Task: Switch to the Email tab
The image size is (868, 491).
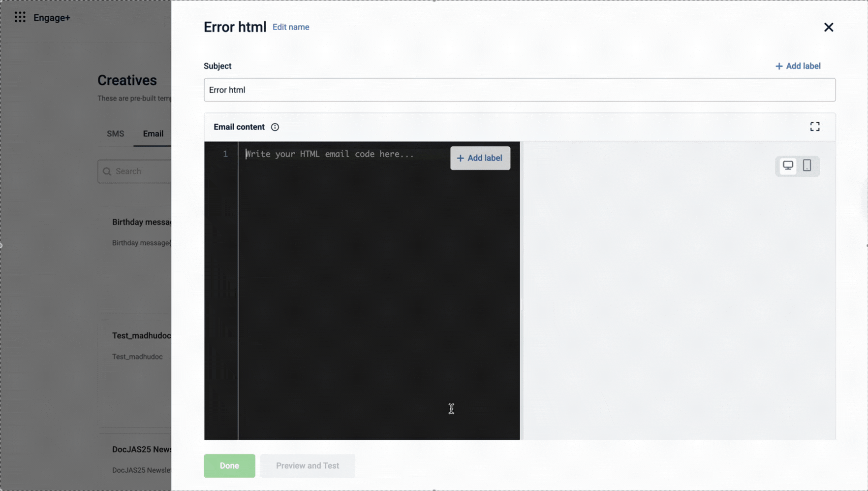Action: point(153,133)
